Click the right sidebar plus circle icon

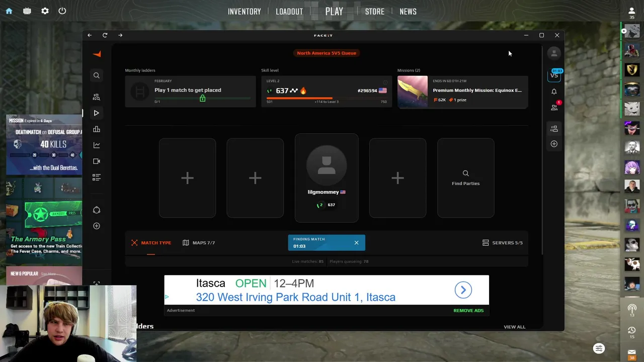[x=554, y=144]
